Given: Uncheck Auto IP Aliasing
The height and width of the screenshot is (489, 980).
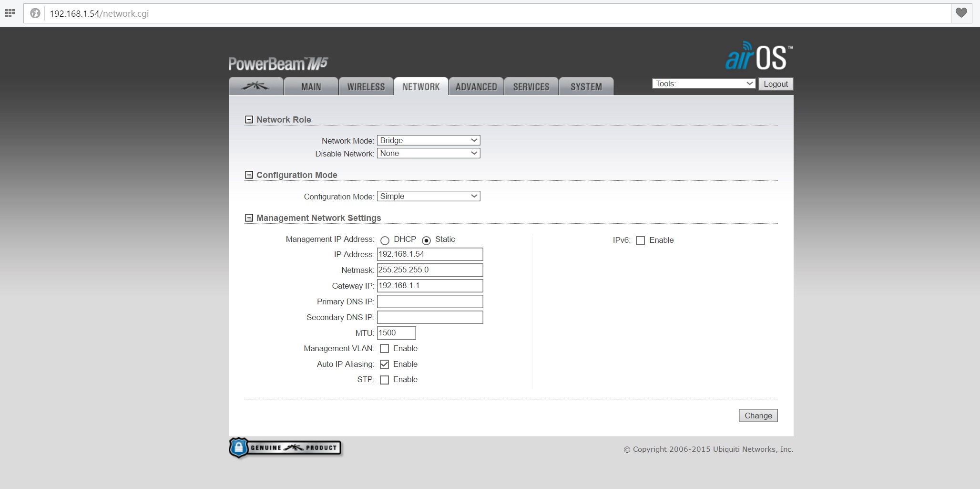Looking at the screenshot, I should 384,364.
